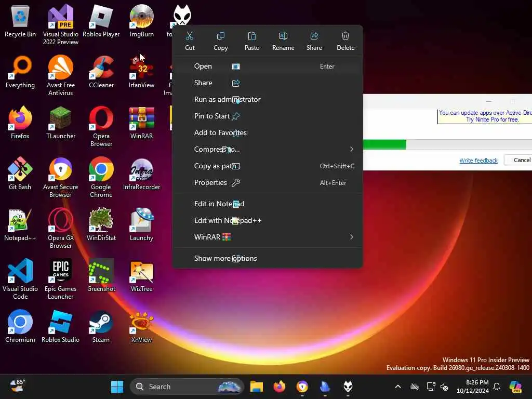This screenshot has height=399, width=532.
Task: Select the Greenshot desktop shortcut
Action: (x=101, y=276)
